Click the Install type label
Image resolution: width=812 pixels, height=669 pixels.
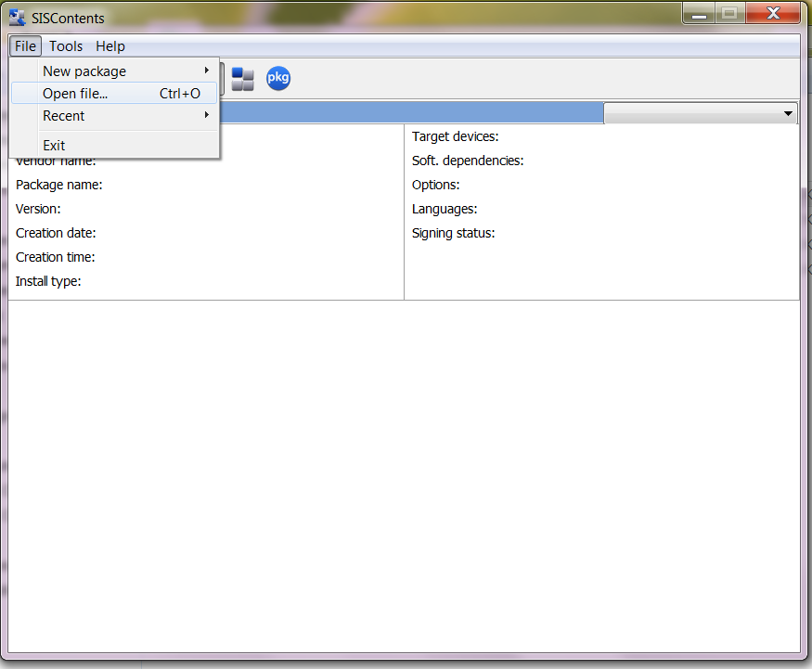pos(48,281)
